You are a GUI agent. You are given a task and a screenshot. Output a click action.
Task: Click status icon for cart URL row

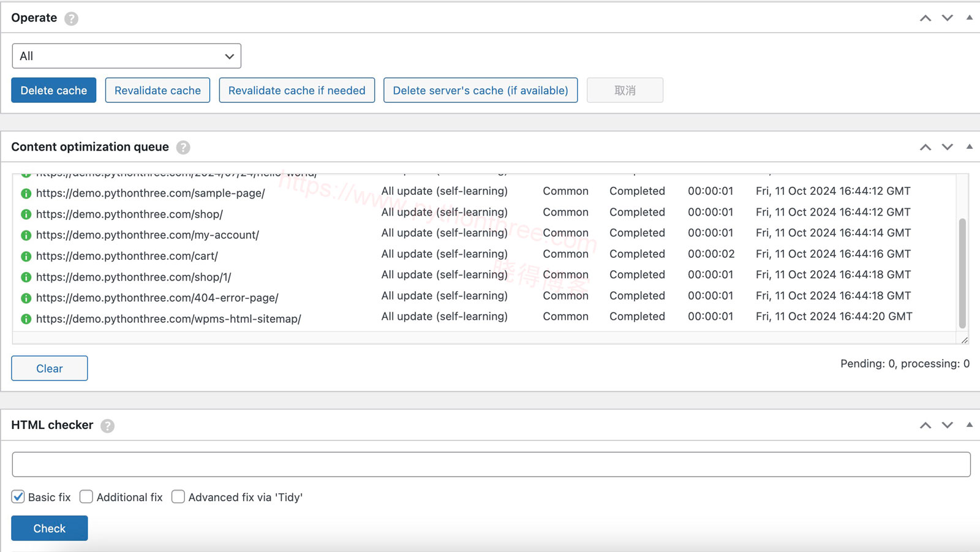(x=26, y=256)
